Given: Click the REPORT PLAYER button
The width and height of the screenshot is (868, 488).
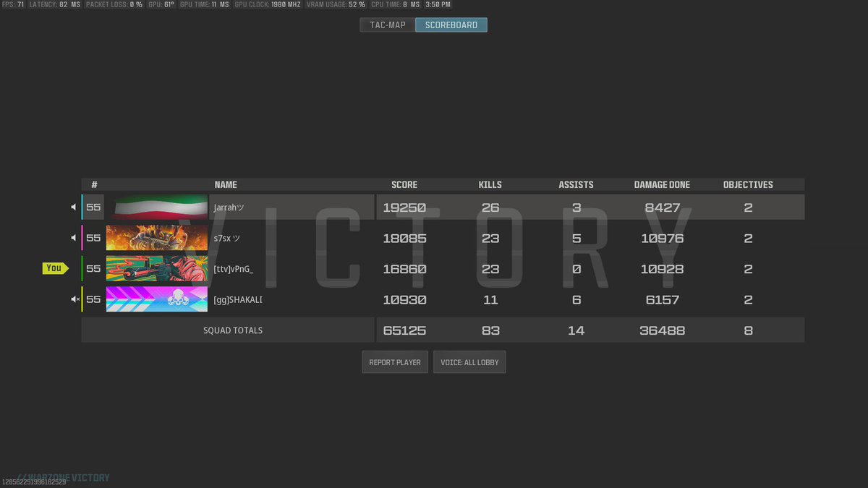Looking at the screenshot, I should [x=395, y=362].
